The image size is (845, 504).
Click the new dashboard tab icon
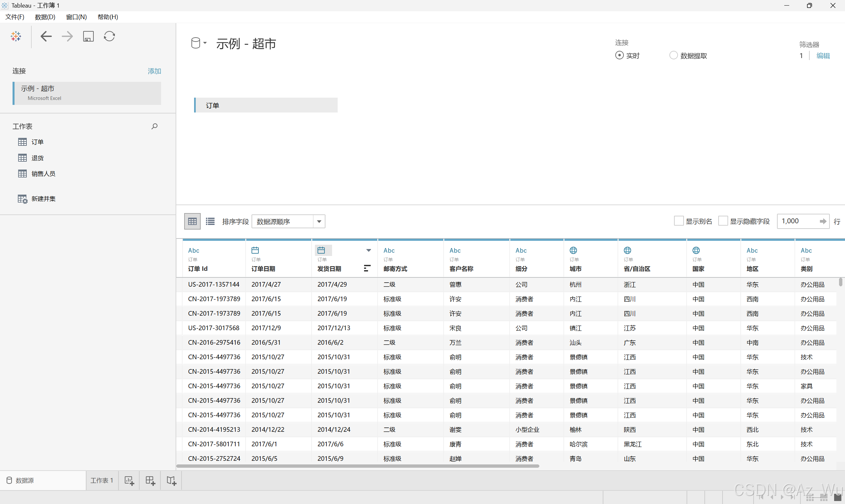click(150, 480)
